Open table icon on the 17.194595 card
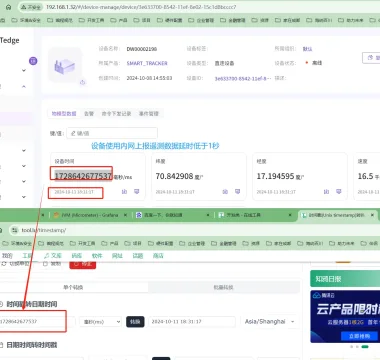Image resolution: width=380 pixels, height=360 pixels. coord(339,192)
